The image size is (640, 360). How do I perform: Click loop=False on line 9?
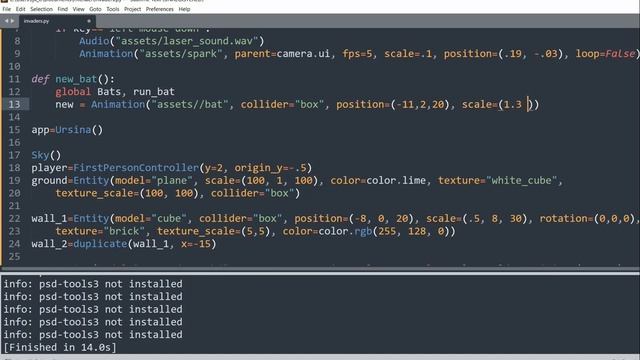pyautogui.click(x=606, y=54)
